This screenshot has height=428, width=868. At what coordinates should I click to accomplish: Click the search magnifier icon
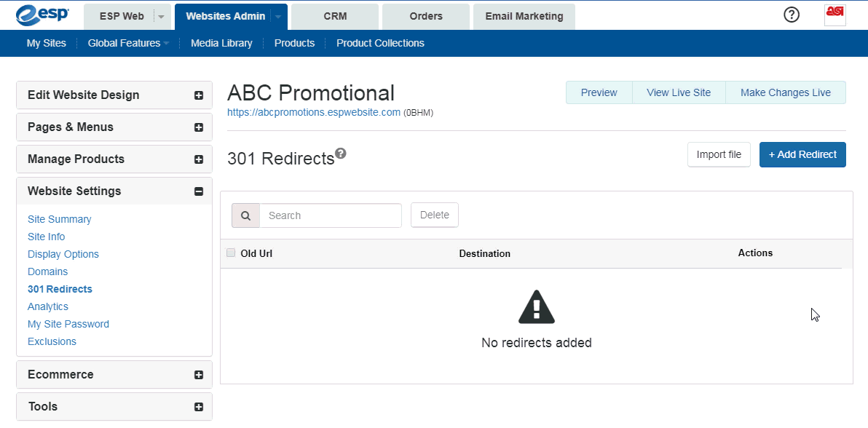coord(246,215)
